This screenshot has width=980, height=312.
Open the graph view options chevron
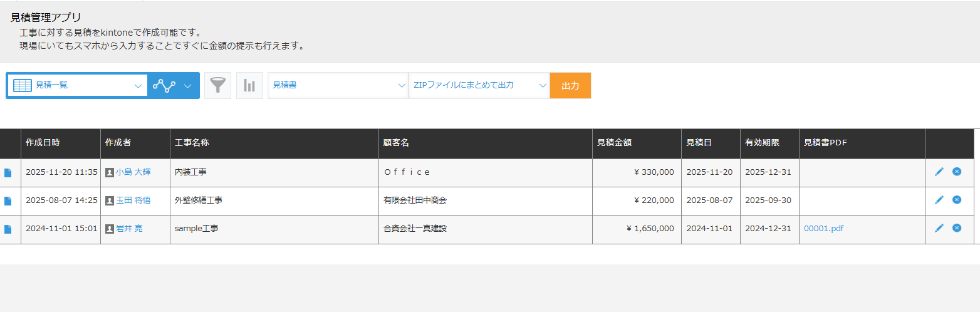(x=187, y=86)
